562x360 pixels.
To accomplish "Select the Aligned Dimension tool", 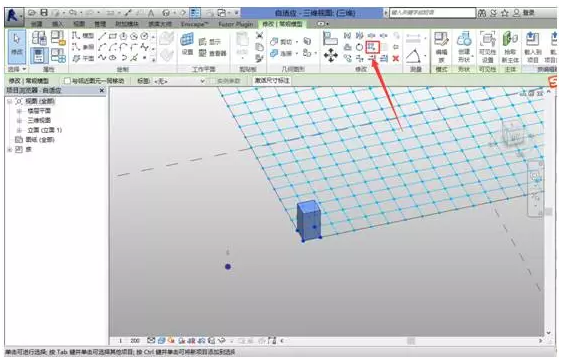I will tap(414, 38).
